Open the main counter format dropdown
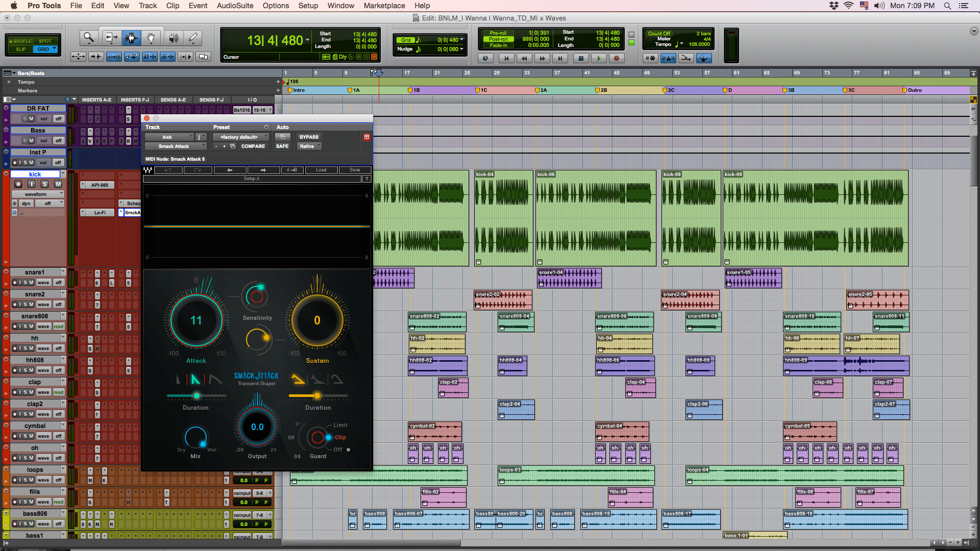The image size is (980, 551). click(x=307, y=40)
